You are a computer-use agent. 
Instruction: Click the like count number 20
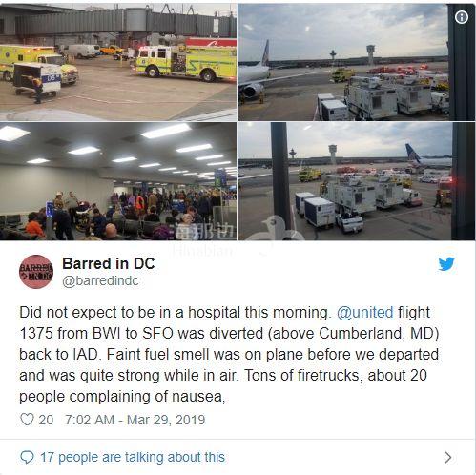(x=46, y=420)
